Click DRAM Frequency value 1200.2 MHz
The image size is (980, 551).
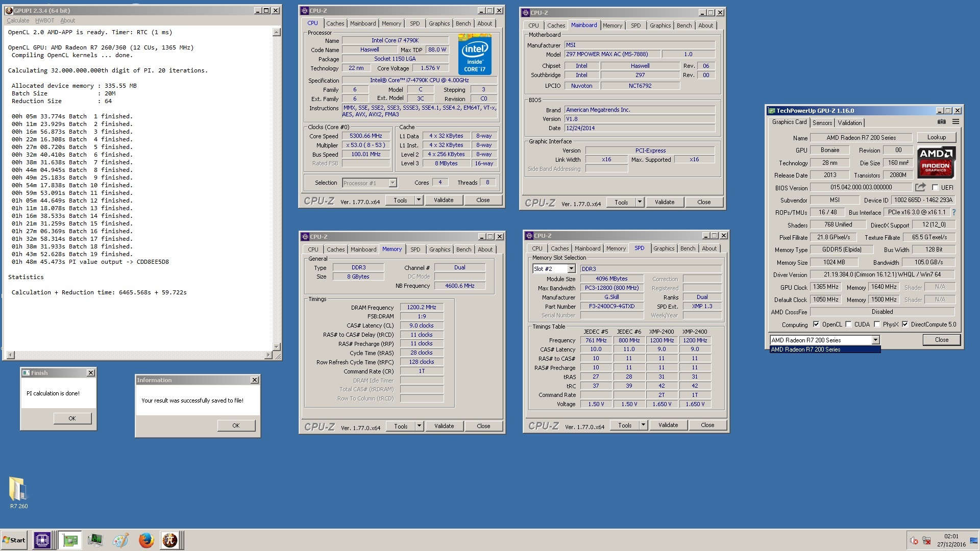(x=422, y=307)
